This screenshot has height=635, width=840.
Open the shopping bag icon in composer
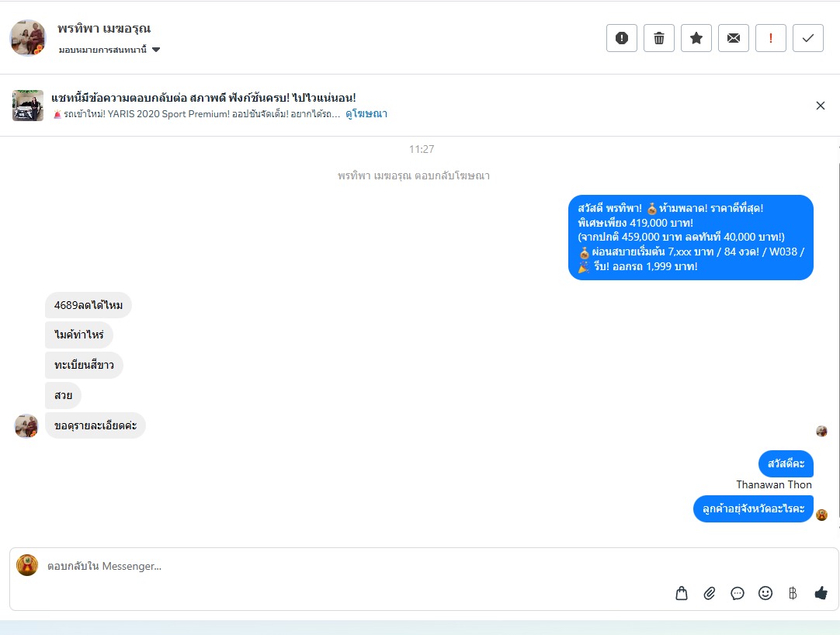pos(682,593)
